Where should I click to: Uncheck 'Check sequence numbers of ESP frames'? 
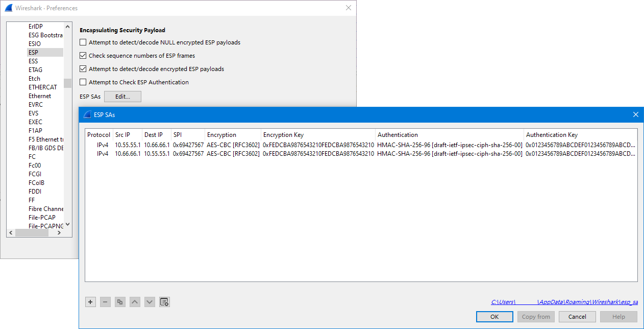(x=83, y=56)
